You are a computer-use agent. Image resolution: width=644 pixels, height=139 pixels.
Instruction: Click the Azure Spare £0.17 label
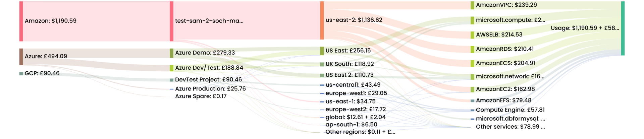pos(201,96)
